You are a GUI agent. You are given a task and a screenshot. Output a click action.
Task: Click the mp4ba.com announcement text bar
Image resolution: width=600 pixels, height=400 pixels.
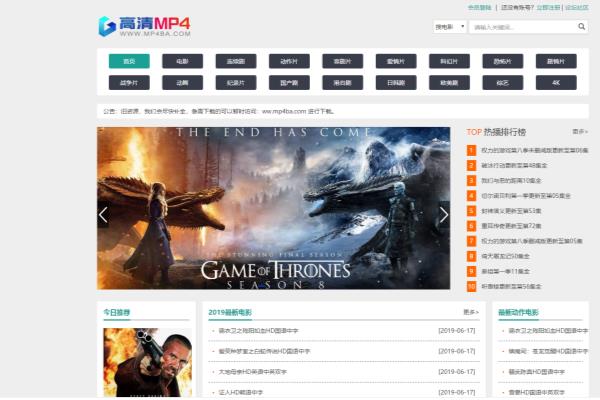pos(342,111)
